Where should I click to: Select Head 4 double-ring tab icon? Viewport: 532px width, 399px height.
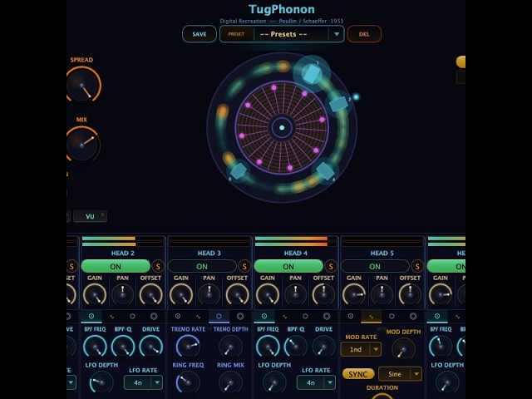pyautogui.click(x=327, y=316)
